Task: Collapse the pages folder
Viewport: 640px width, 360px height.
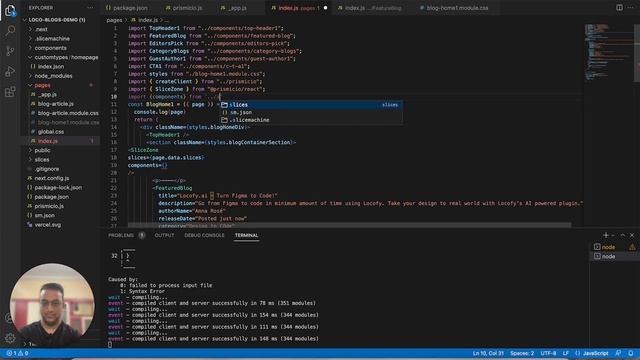Action: click(42, 85)
